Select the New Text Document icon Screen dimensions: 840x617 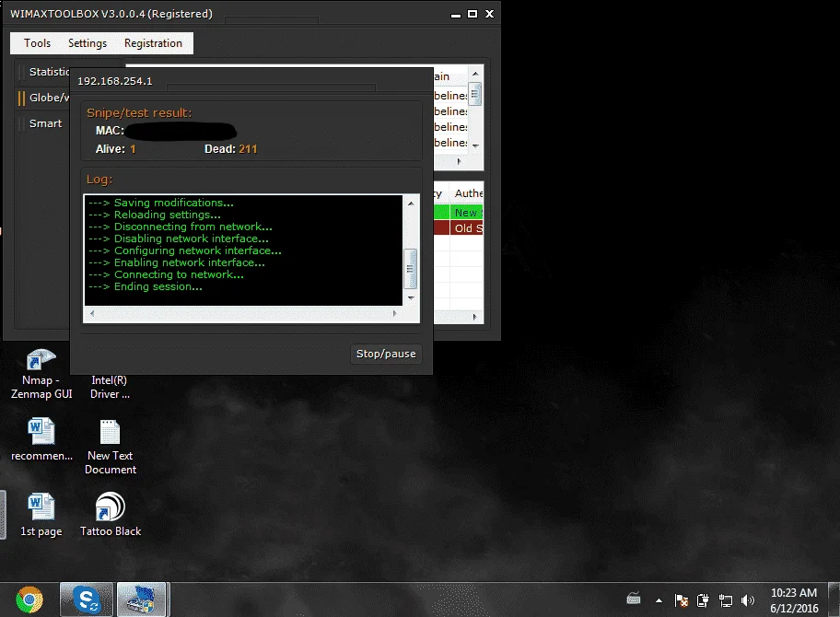click(111, 448)
